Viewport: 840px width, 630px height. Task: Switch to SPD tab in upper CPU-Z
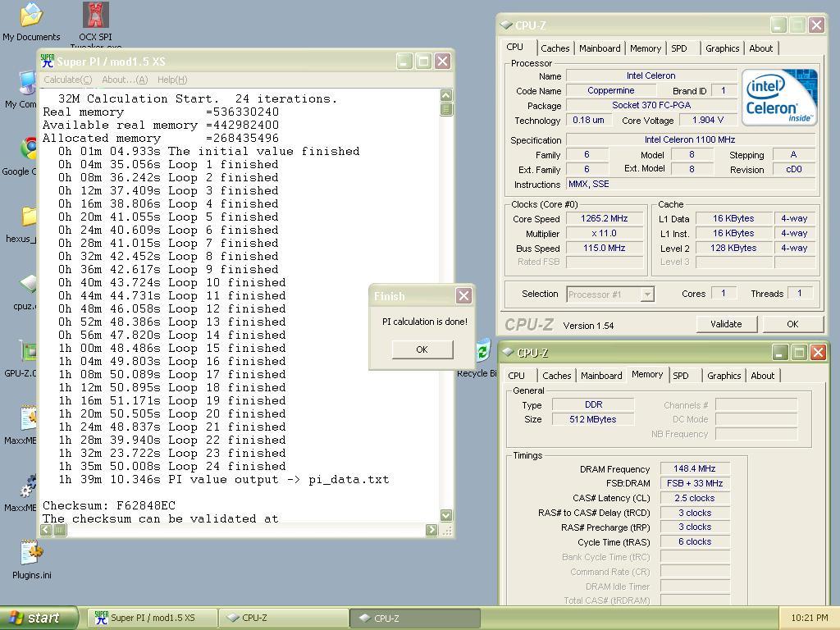point(678,48)
